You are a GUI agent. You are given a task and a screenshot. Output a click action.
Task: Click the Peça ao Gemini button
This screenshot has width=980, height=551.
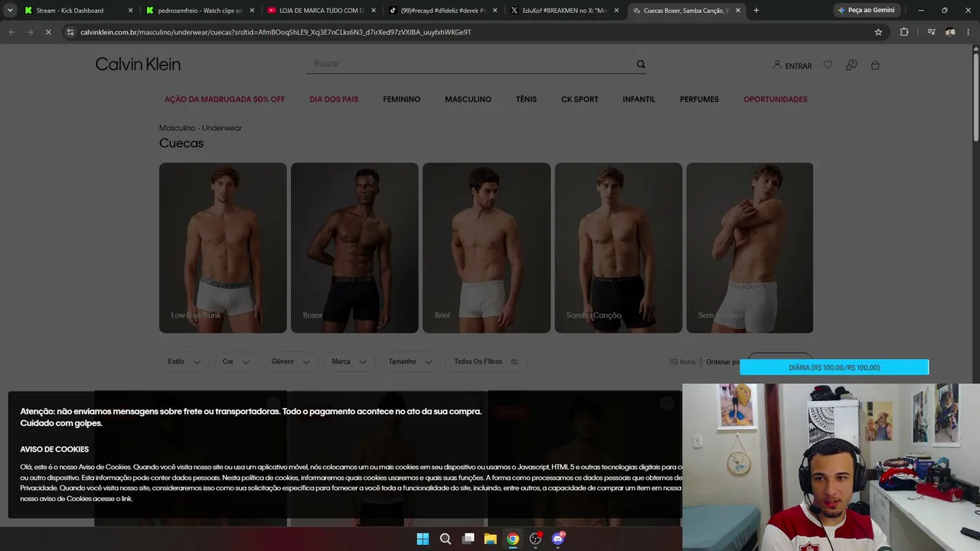point(867,11)
